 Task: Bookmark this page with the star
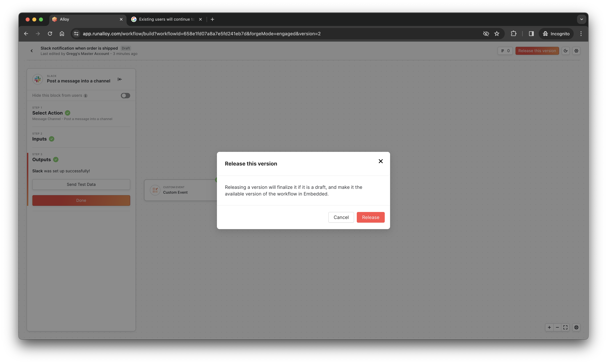coord(497,34)
